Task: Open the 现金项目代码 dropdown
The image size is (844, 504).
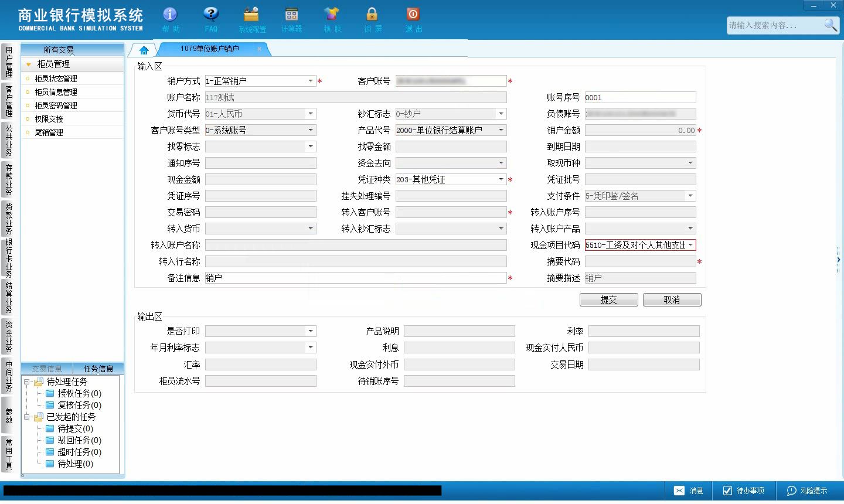Action: pos(690,245)
